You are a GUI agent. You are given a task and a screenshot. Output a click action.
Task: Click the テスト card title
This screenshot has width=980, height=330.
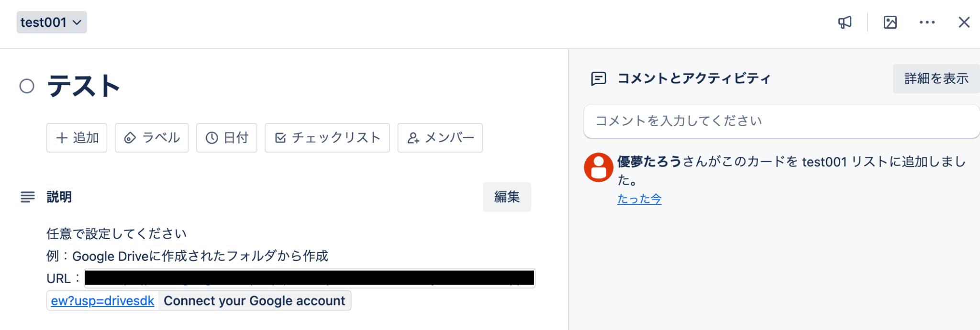click(84, 86)
